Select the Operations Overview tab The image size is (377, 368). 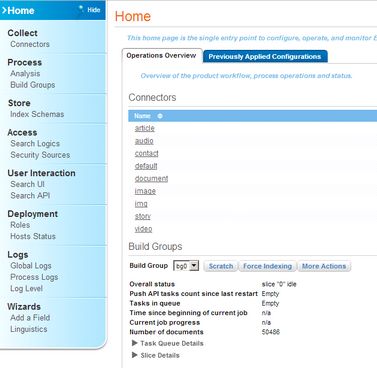click(x=161, y=56)
